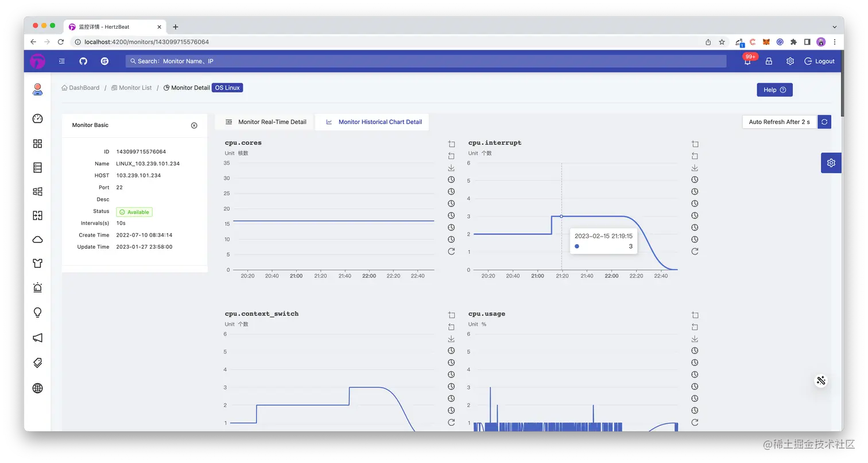
Task: Restore the cpu.context_switch chart with its refresh icon
Action: [451, 422]
